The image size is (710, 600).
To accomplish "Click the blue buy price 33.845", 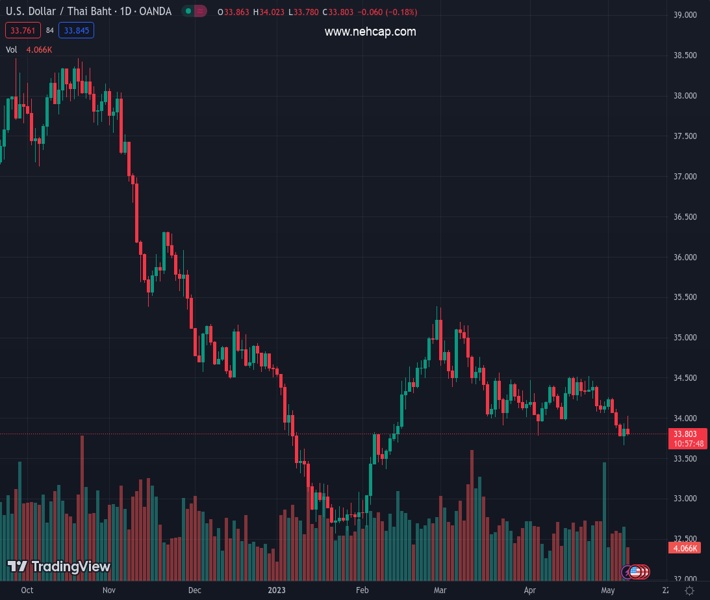I will coord(76,31).
